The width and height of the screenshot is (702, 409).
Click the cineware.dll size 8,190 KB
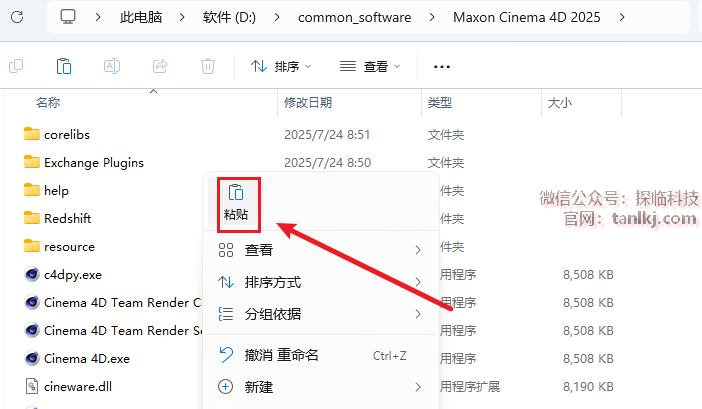(x=588, y=387)
